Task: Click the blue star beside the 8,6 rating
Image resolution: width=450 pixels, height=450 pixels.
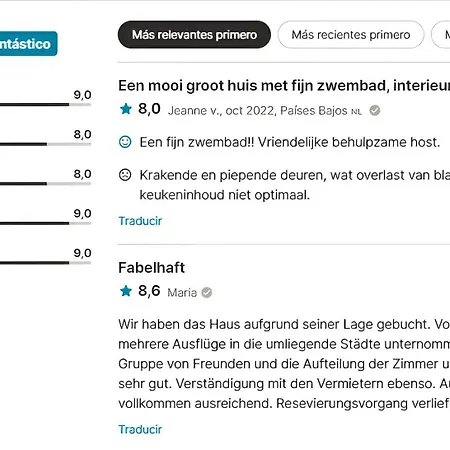Action: click(126, 291)
